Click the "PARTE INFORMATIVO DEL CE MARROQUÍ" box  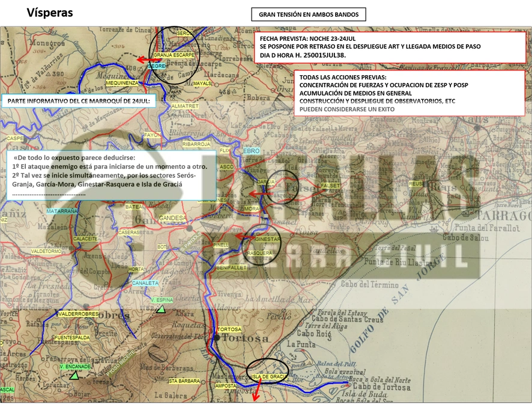(x=79, y=101)
